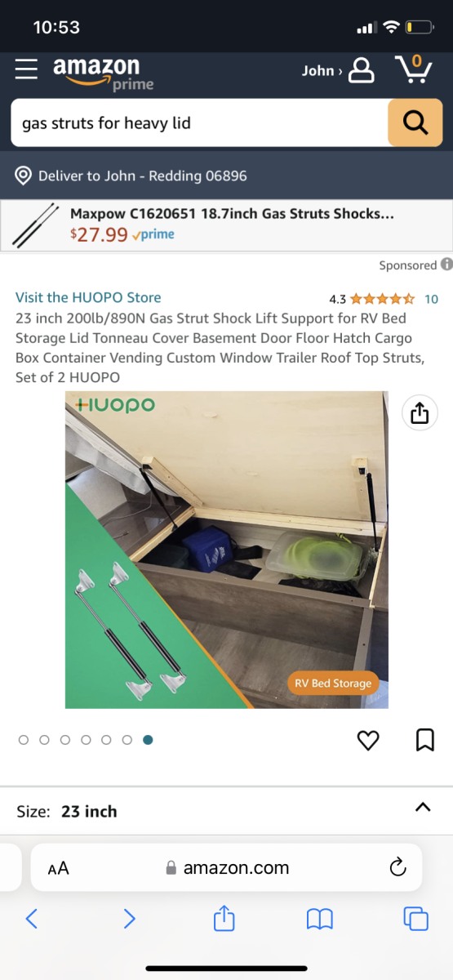453x980 pixels.
Task: Collapse the Size 23 inch selector
Action: (x=422, y=807)
